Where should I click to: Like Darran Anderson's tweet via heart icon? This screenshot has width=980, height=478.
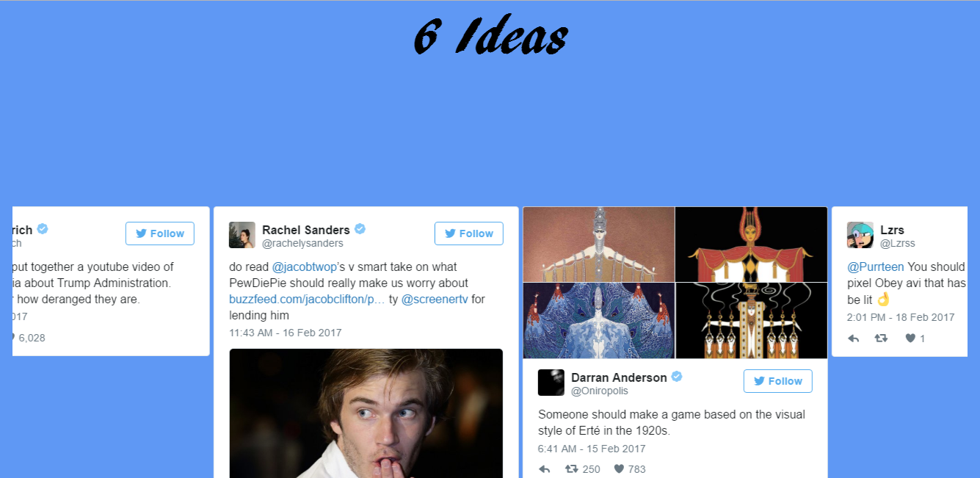tap(619, 469)
